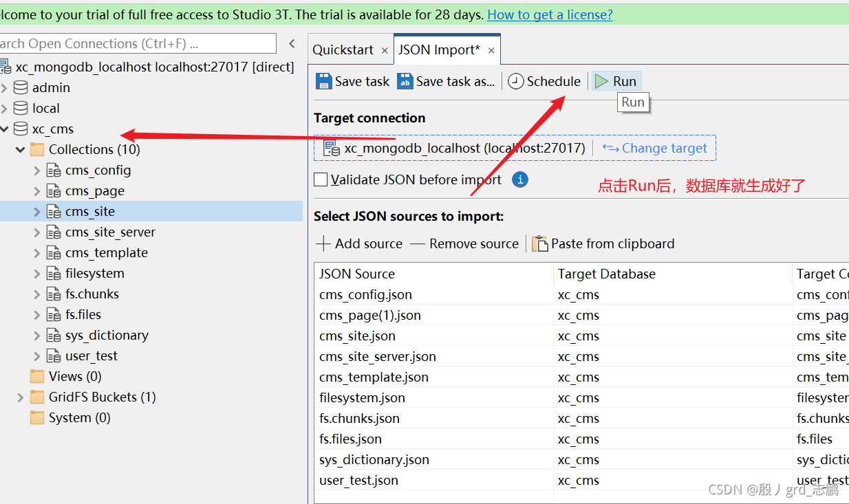
Task: Click the local database icon
Action: click(x=21, y=108)
